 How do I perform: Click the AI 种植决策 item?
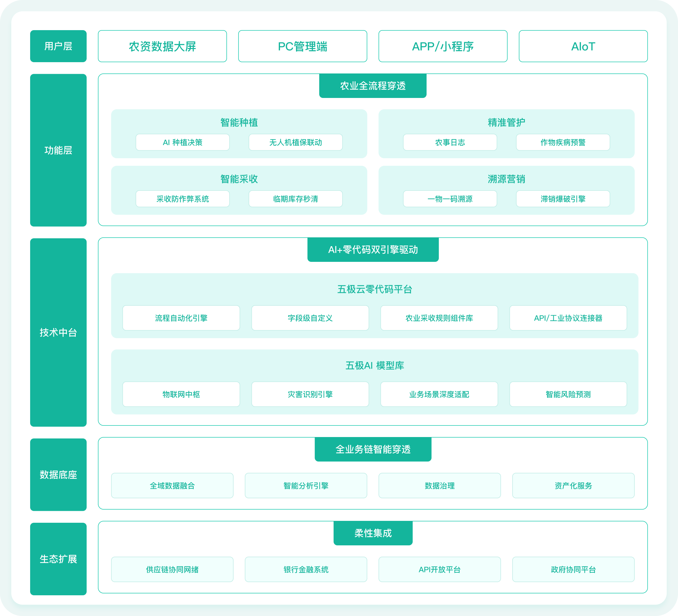pos(183,142)
